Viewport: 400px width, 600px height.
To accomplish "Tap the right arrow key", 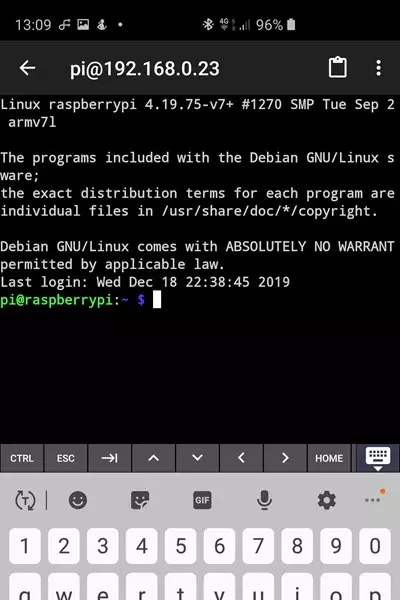I will tap(285, 458).
